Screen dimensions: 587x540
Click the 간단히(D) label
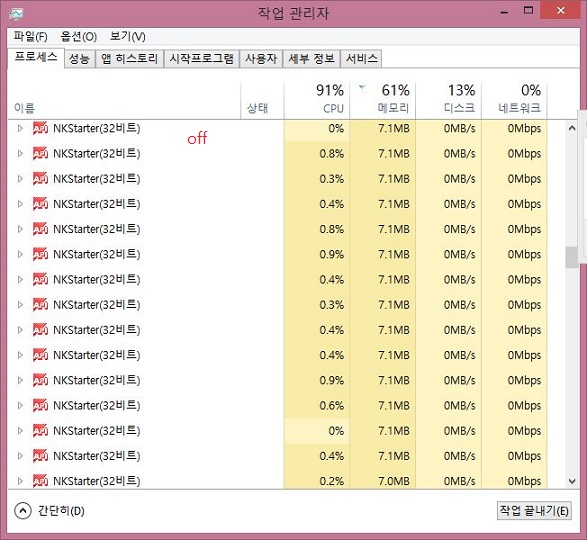[61, 511]
